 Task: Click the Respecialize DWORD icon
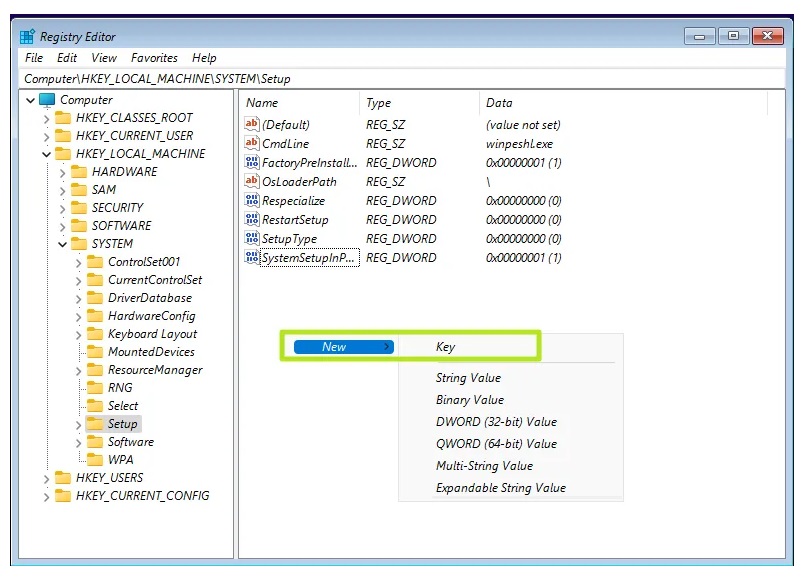[x=252, y=201]
